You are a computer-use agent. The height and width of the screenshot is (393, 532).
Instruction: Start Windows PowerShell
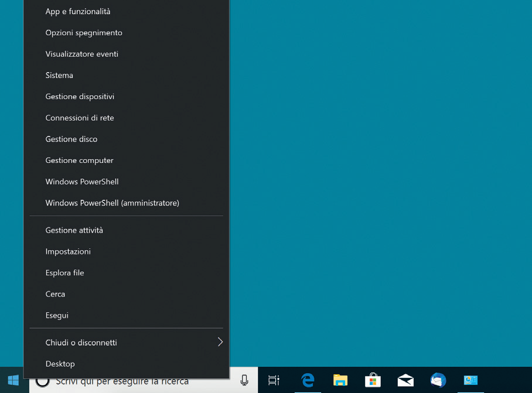pyautogui.click(x=126, y=182)
